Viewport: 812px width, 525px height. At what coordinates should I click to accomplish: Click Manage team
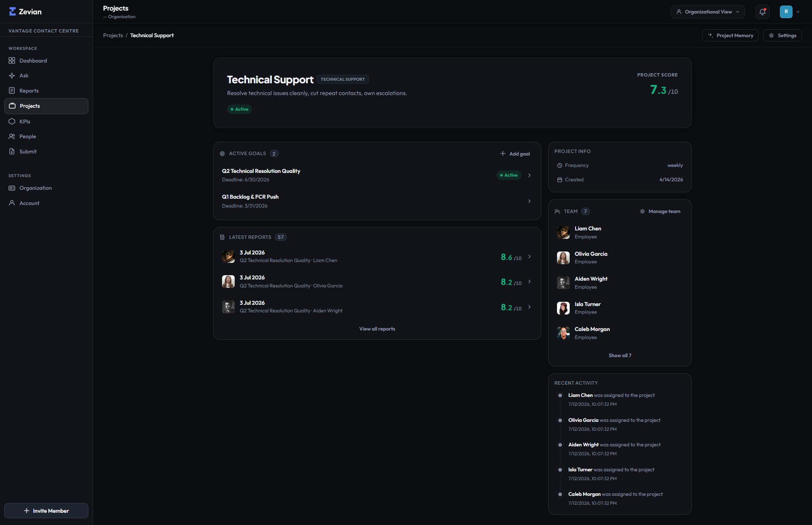660,211
